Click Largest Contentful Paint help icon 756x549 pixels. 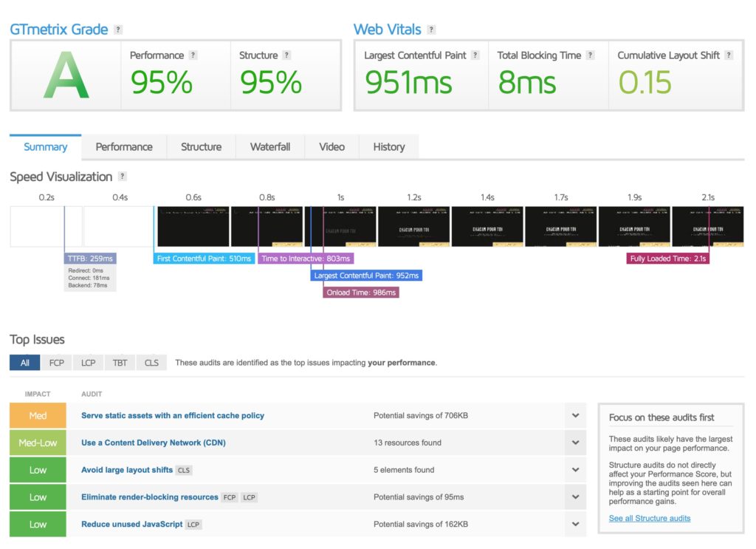[x=475, y=55]
